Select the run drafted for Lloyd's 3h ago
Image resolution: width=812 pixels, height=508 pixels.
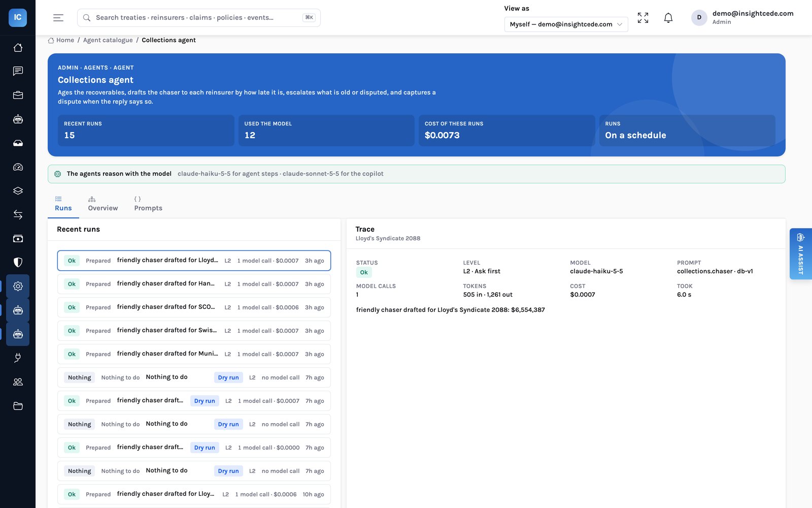(x=194, y=261)
